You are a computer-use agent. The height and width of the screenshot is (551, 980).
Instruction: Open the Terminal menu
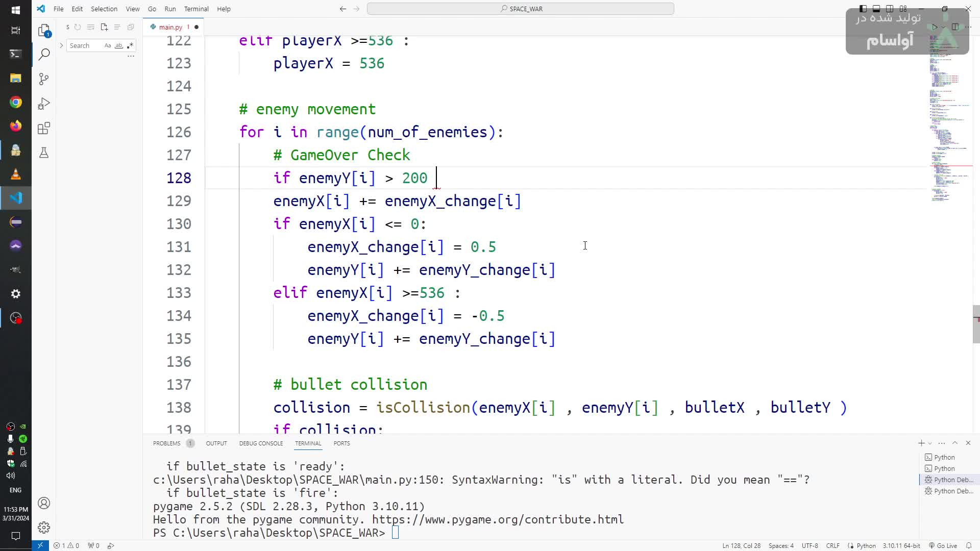196,9
